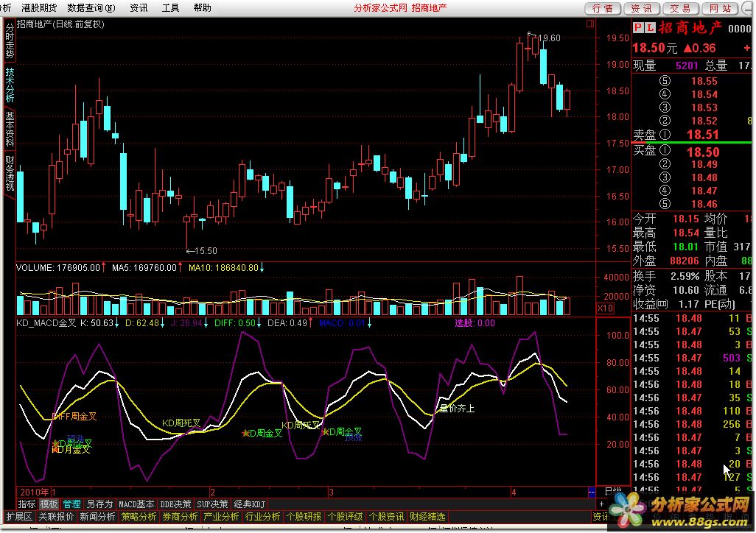
Task: Open the 财经精选 tab
Action: point(427,517)
